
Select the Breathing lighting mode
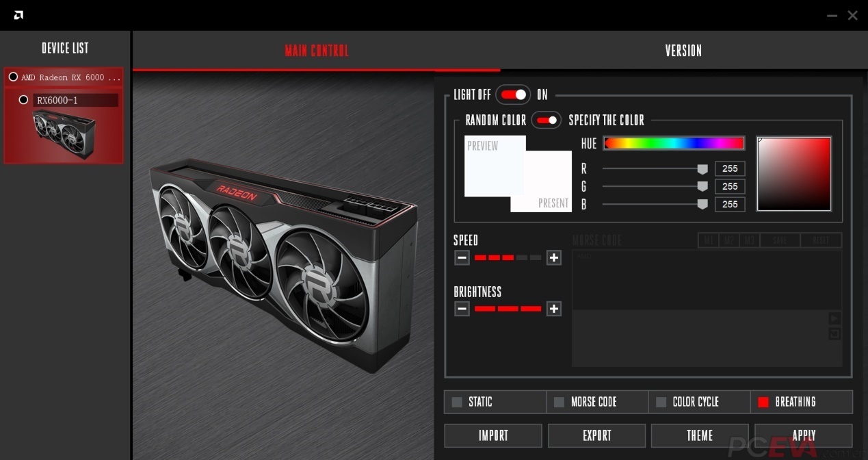[x=802, y=402]
